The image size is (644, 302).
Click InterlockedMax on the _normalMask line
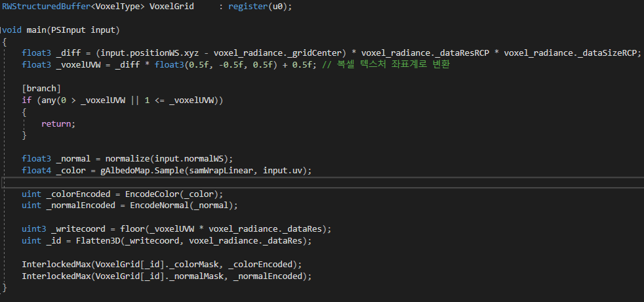(56, 276)
